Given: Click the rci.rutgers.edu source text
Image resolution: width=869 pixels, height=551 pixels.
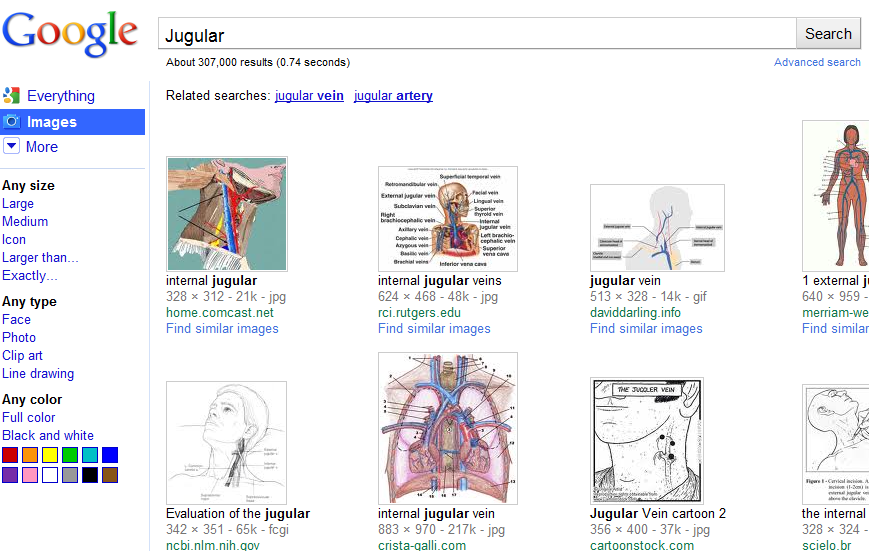Looking at the screenshot, I should [x=420, y=313].
